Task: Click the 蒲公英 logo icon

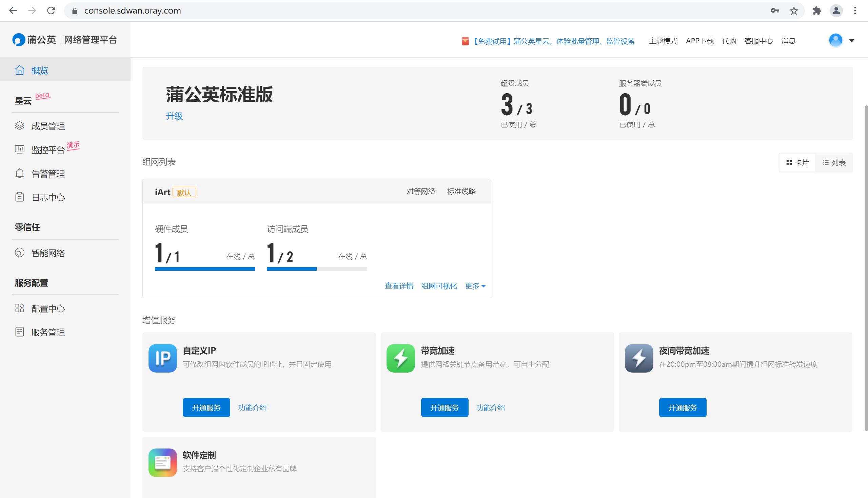Action: click(19, 39)
